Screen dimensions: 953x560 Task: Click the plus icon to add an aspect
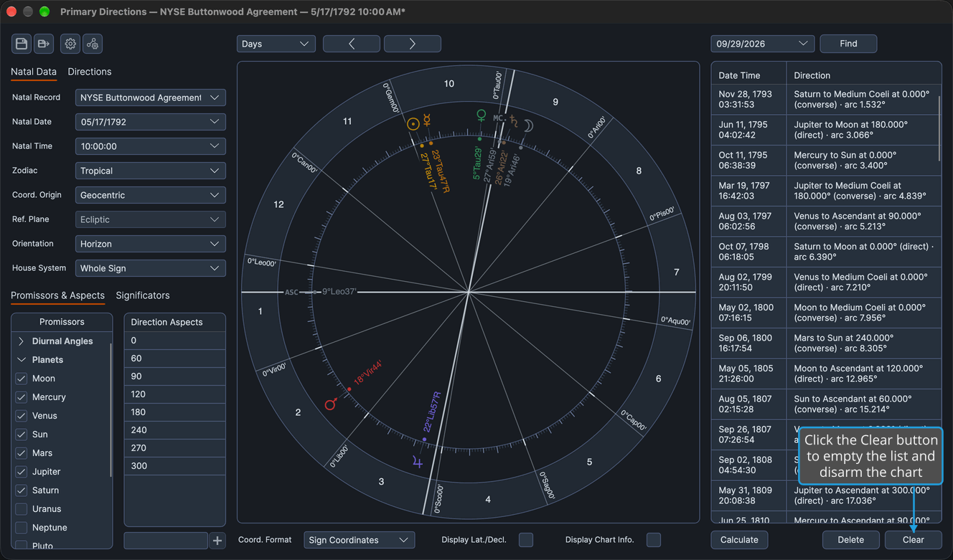tap(217, 541)
